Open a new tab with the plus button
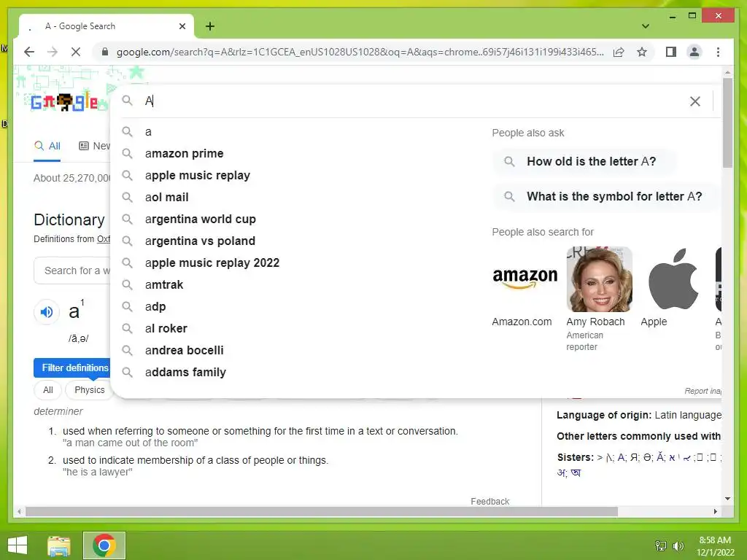The image size is (747, 560). (210, 26)
